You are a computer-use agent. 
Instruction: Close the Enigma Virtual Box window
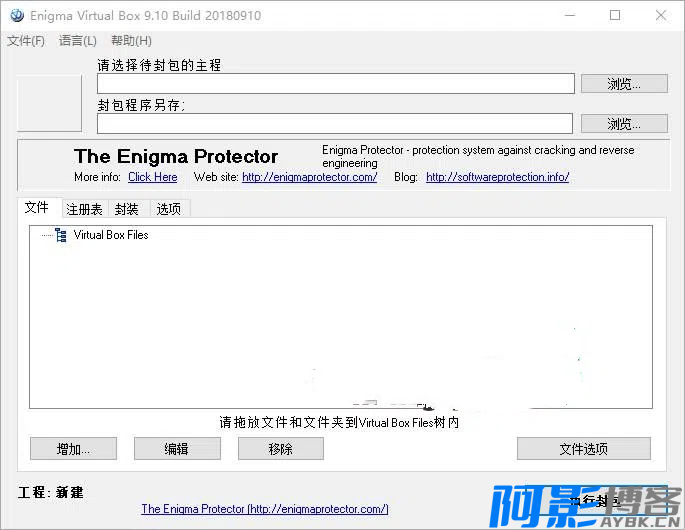(661, 16)
